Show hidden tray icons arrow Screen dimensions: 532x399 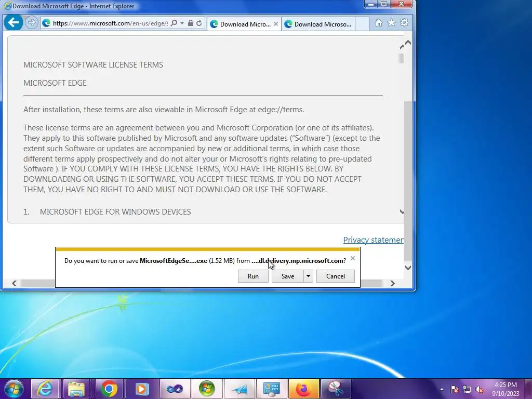[442, 389]
